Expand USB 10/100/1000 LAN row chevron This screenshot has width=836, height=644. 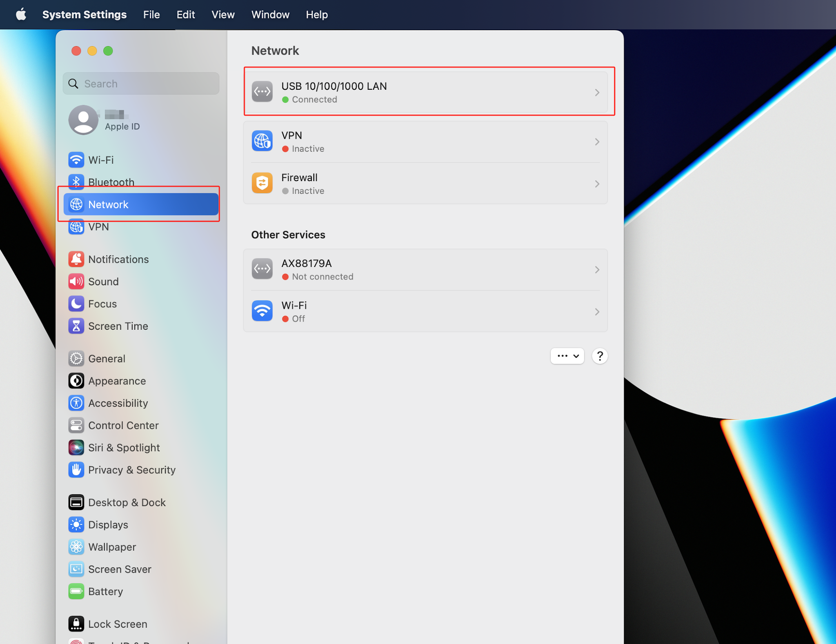[597, 93]
